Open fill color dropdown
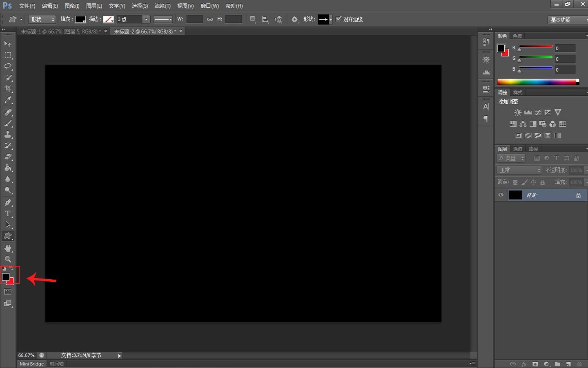 [x=80, y=19]
